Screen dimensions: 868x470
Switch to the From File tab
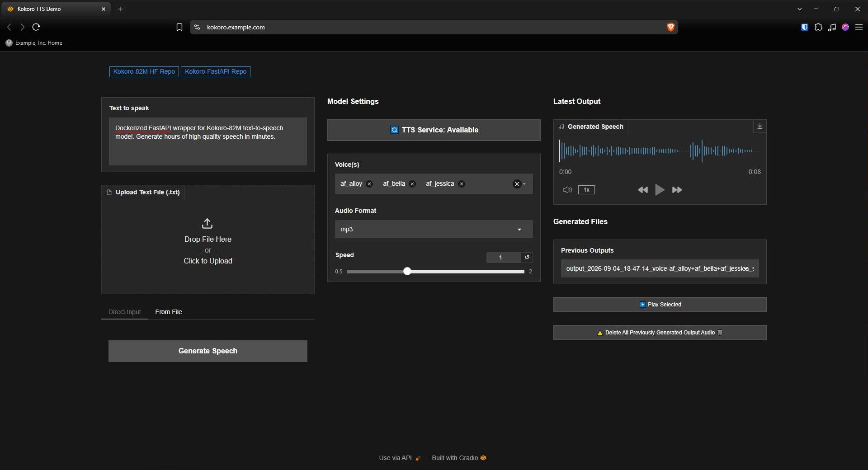click(169, 312)
